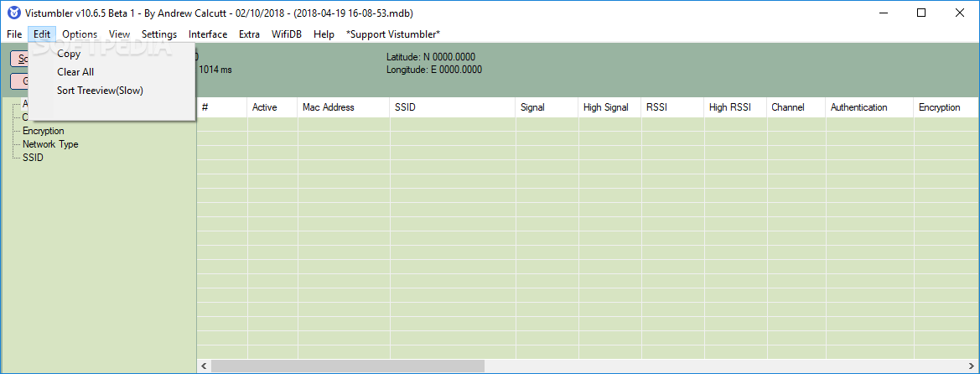Open the File menu

coord(14,34)
